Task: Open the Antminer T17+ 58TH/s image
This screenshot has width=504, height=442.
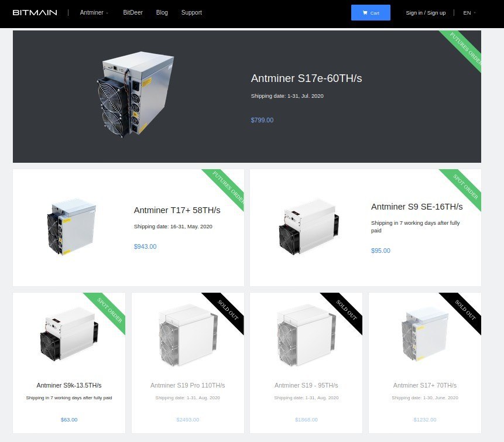Action: [x=71, y=227]
